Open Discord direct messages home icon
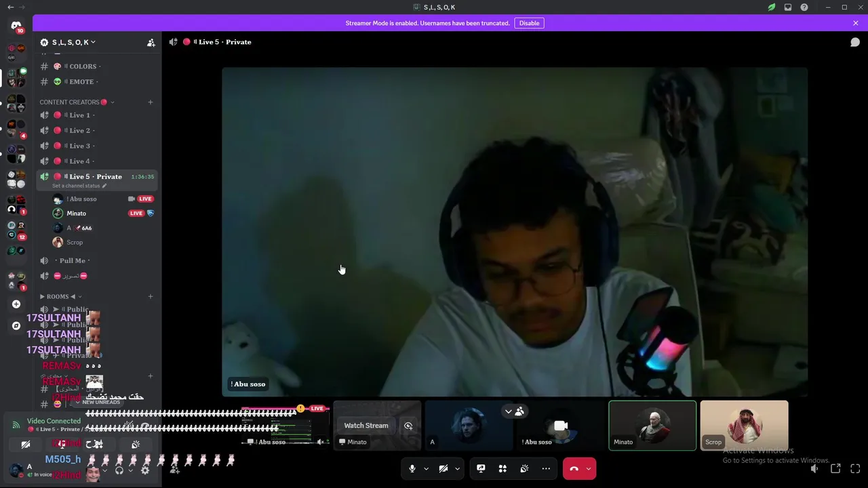This screenshot has height=488, width=868. [16, 26]
